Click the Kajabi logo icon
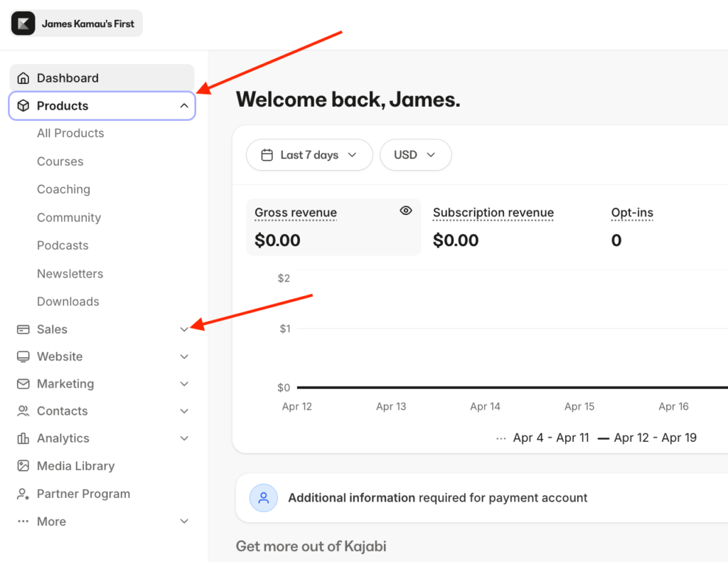Screen dimensions: 728x562 (x=22, y=23)
